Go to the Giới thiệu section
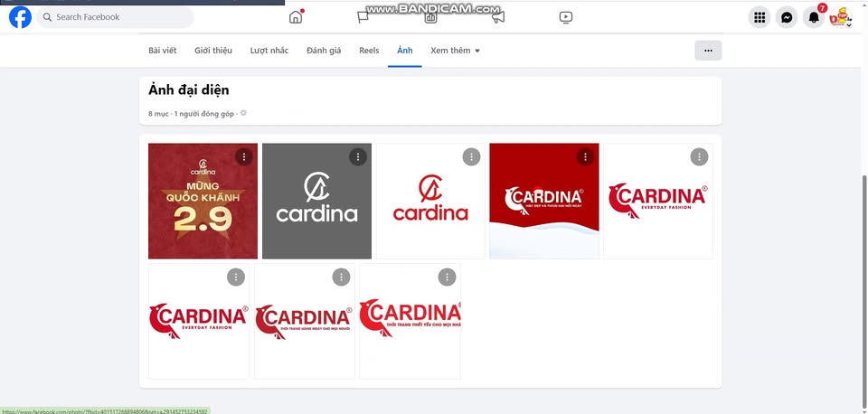The height and width of the screenshot is (414, 868). coord(214,51)
